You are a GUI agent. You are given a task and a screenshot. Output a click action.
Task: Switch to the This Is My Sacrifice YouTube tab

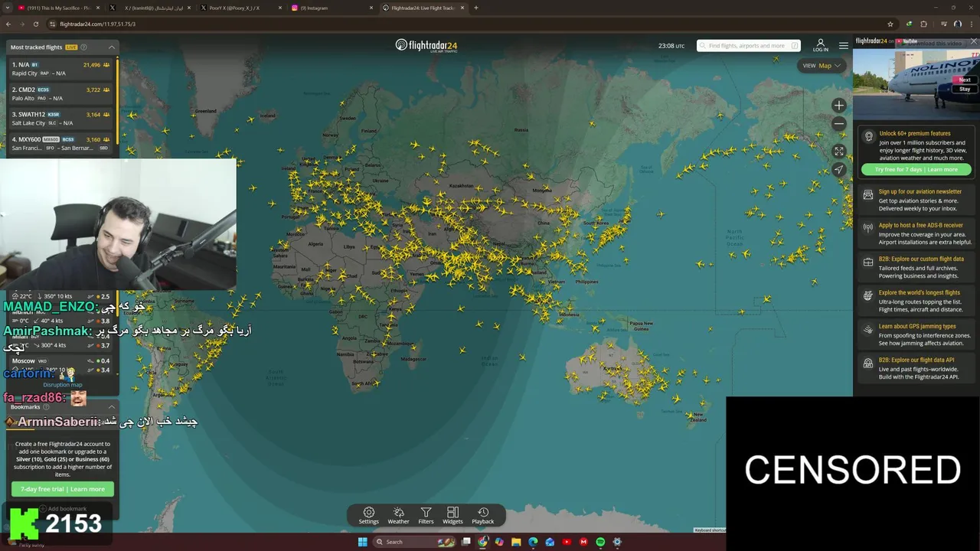pyautogui.click(x=57, y=8)
